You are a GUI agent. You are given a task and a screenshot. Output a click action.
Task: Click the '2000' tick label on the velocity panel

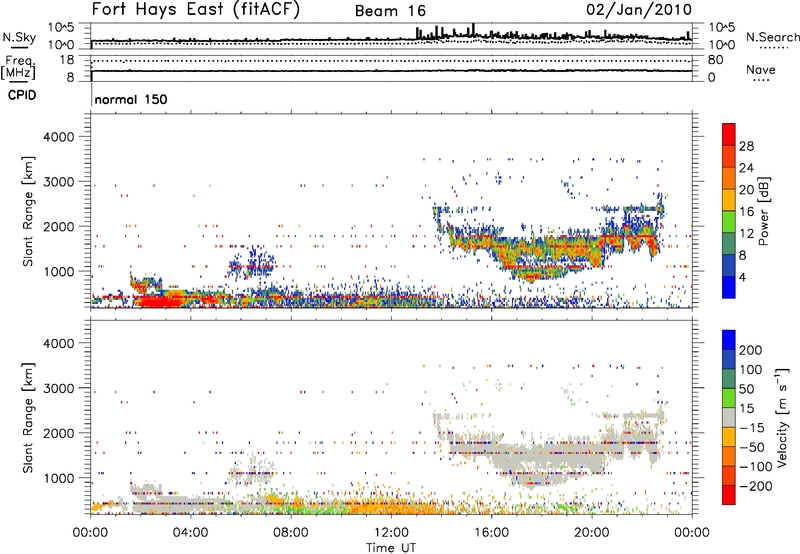[58, 434]
